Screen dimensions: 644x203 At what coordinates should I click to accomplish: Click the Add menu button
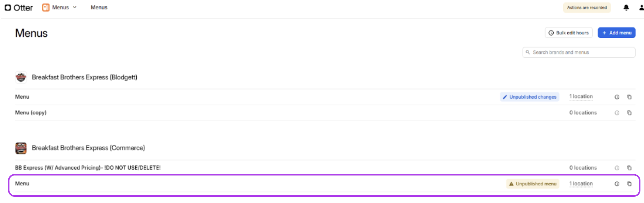[x=617, y=33]
